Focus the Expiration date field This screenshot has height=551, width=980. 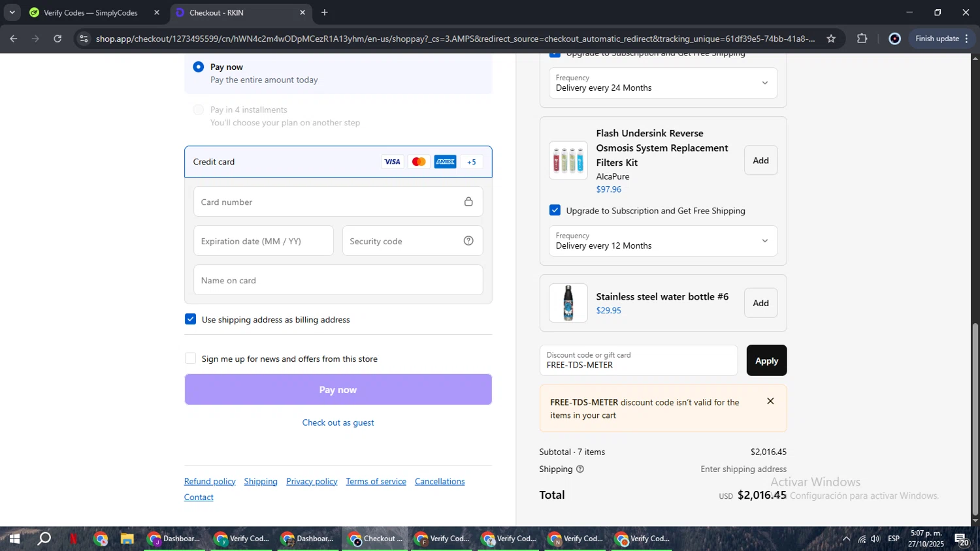point(263,241)
